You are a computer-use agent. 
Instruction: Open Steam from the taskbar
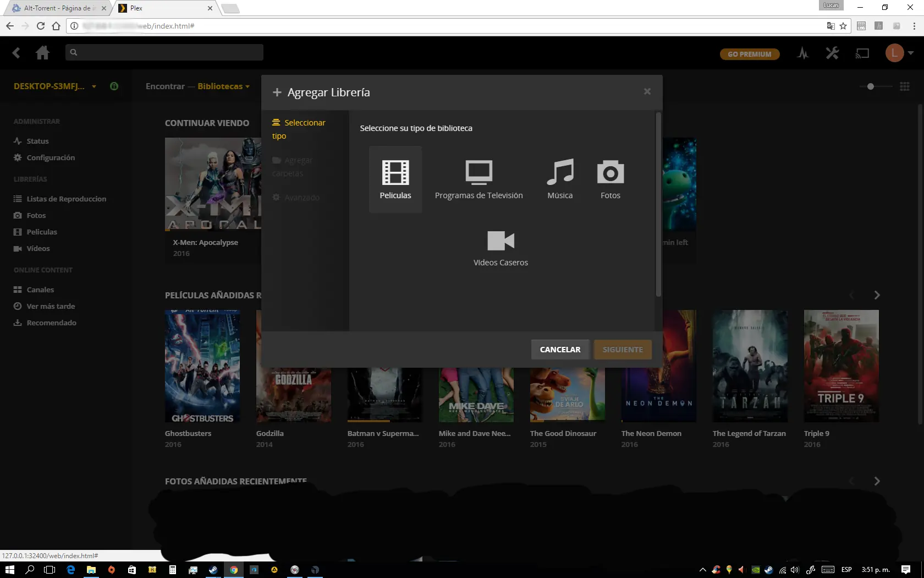click(213, 570)
